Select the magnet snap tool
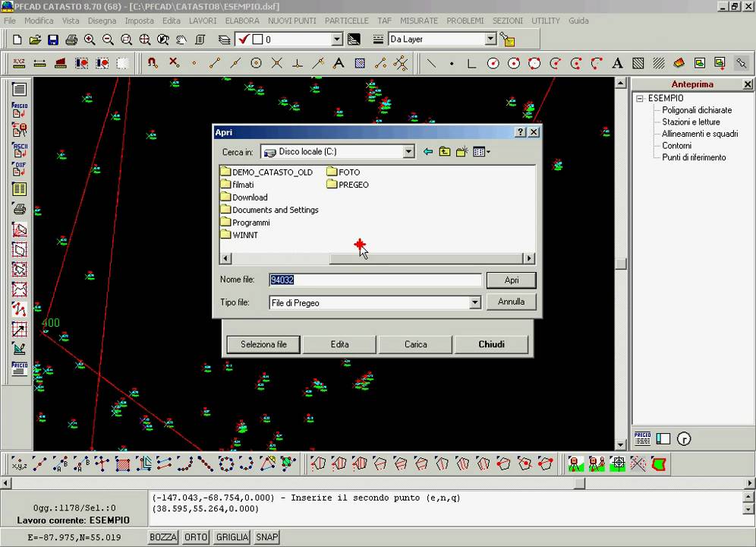 [x=153, y=63]
